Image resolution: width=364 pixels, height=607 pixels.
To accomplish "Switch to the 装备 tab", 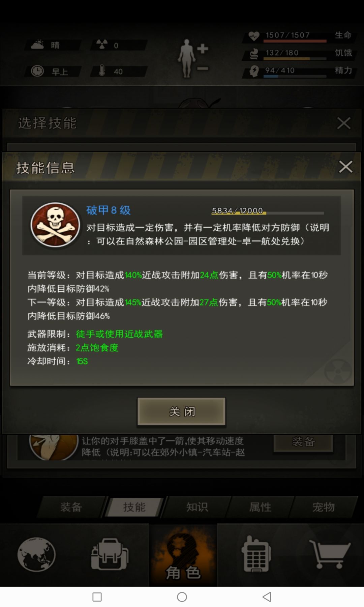I will pyautogui.click(x=71, y=507).
